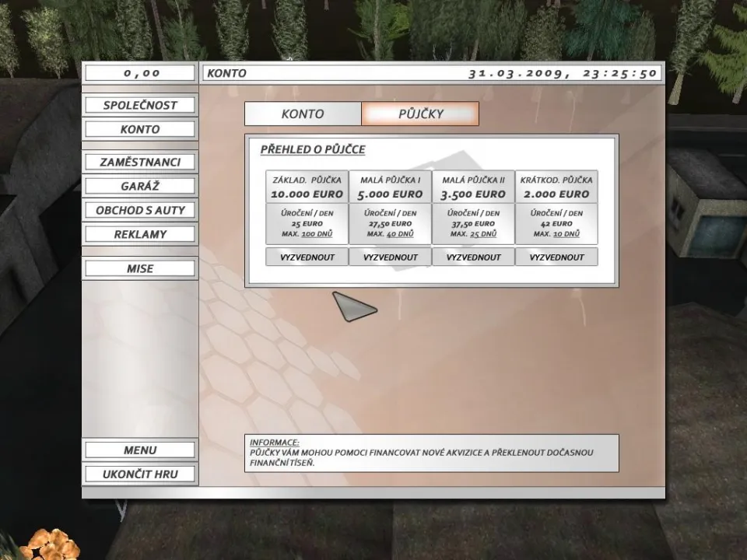Click the Menu button in sidebar
The image size is (747, 560).
tap(140, 450)
